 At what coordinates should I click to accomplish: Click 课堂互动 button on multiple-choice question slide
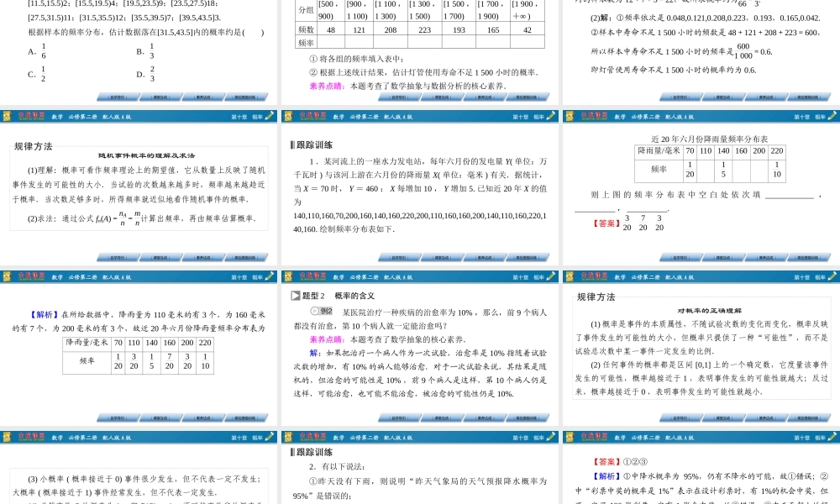point(160,97)
